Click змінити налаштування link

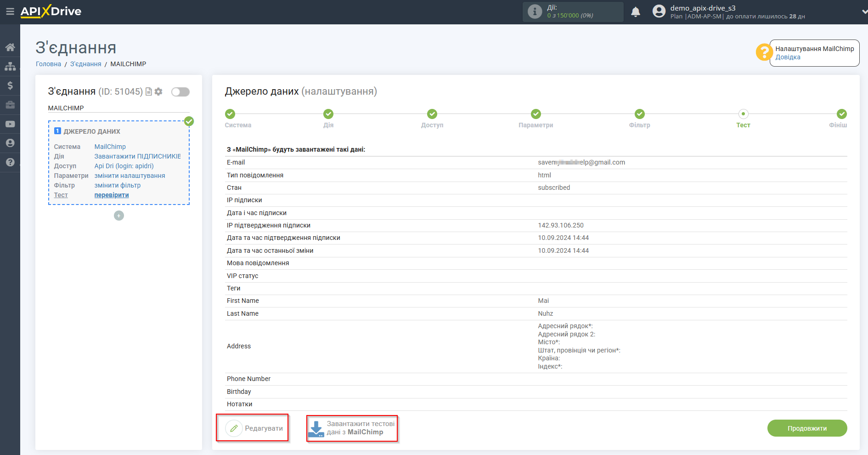click(x=130, y=176)
